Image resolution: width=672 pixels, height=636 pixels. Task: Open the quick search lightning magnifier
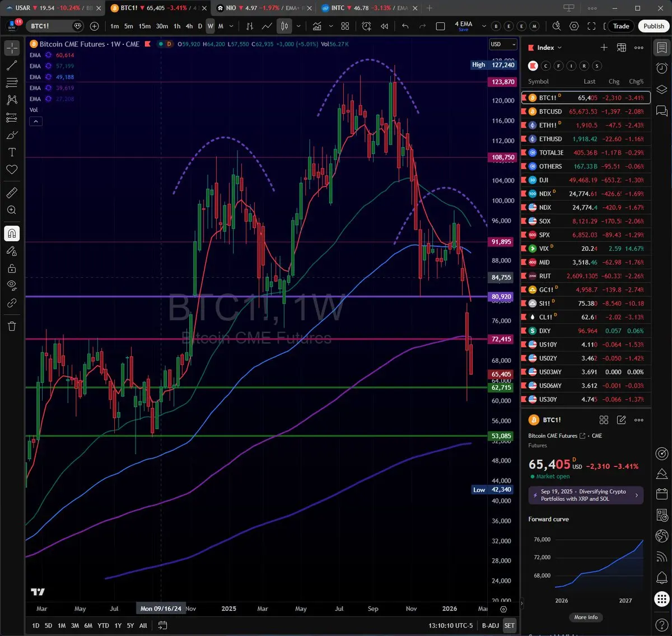(556, 26)
